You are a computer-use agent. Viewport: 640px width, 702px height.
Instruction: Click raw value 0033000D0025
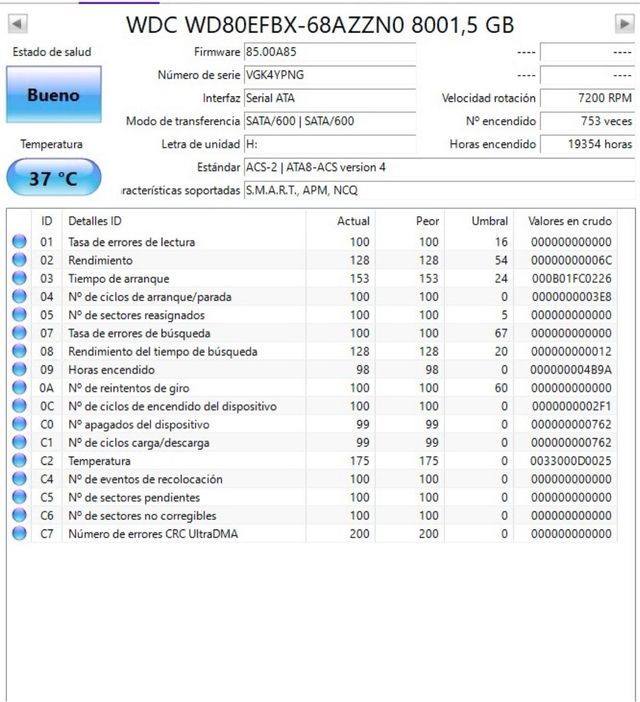click(x=571, y=461)
